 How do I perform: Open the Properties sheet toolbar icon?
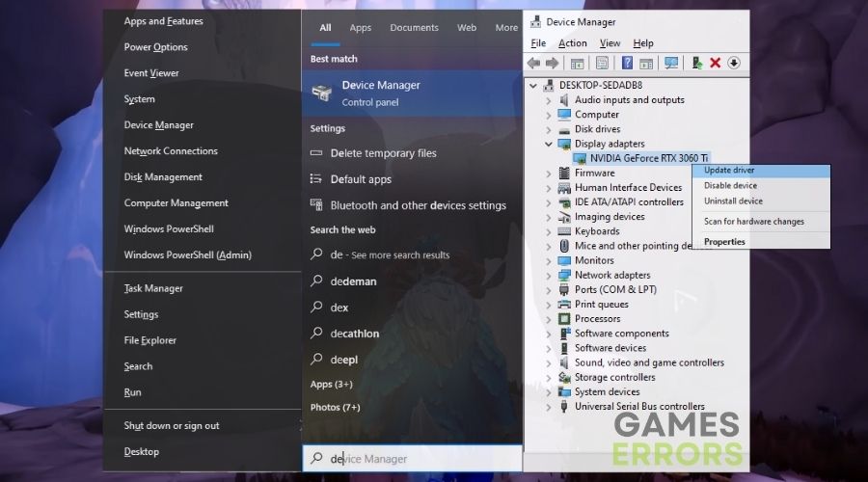point(602,63)
